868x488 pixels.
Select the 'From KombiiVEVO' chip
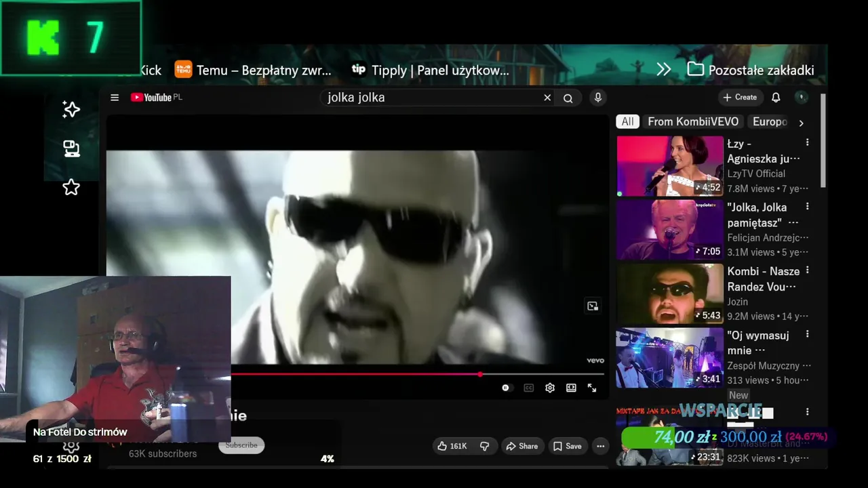(x=693, y=122)
